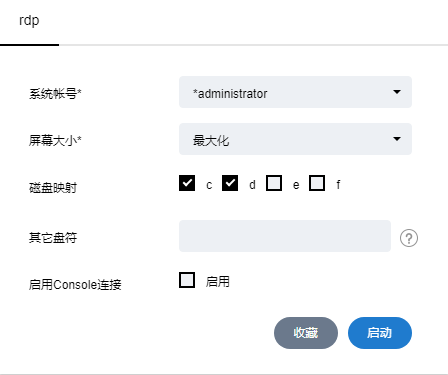
Task: Open the 系统帐号 administrator dropdown
Action: click(295, 92)
